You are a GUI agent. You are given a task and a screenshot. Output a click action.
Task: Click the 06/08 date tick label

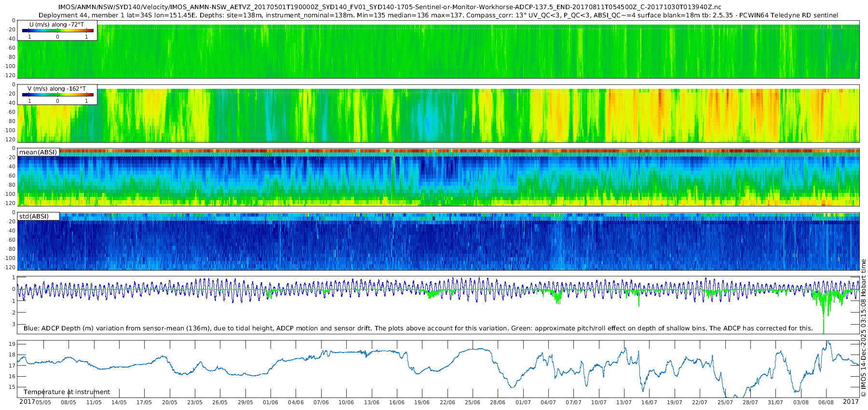pyautogui.click(x=826, y=402)
